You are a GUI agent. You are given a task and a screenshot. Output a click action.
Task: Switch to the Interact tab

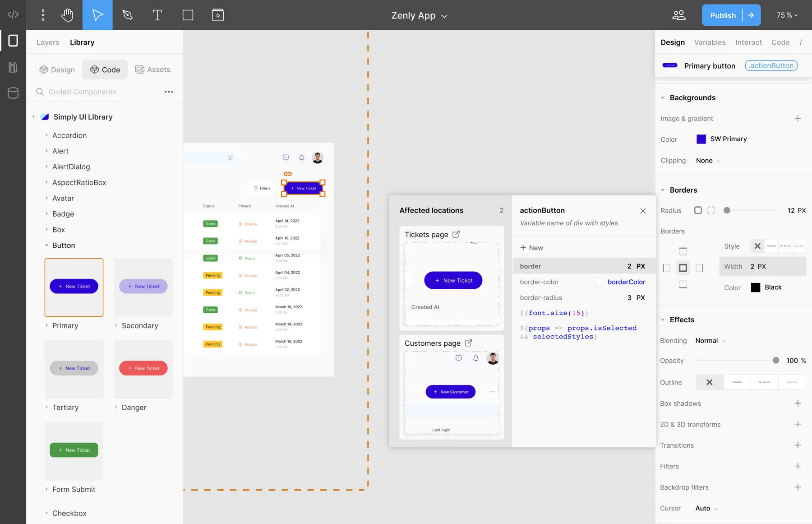pos(748,42)
